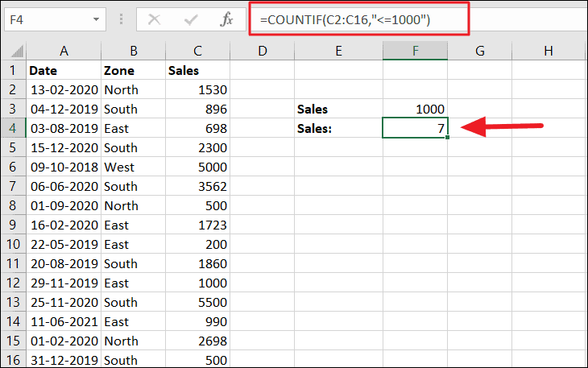Select column C header
The height and width of the screenshot is (368, 588).
tap(197, 51)
